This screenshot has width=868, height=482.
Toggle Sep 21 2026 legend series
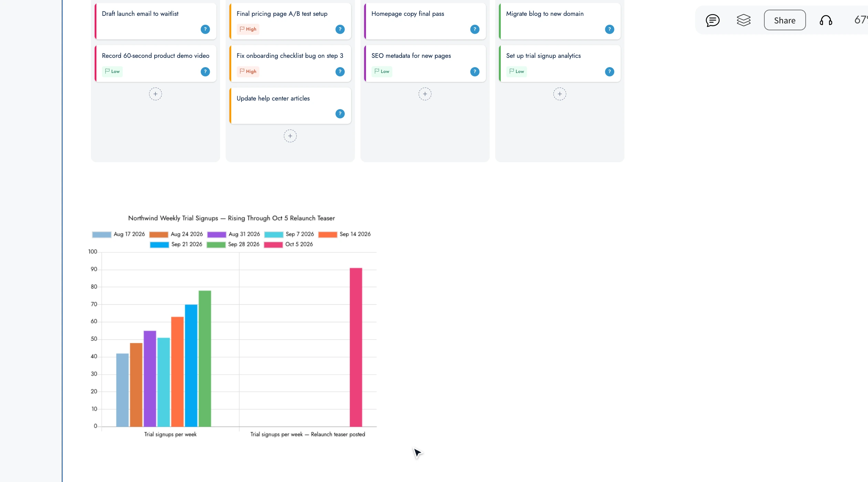click(176, 244)
